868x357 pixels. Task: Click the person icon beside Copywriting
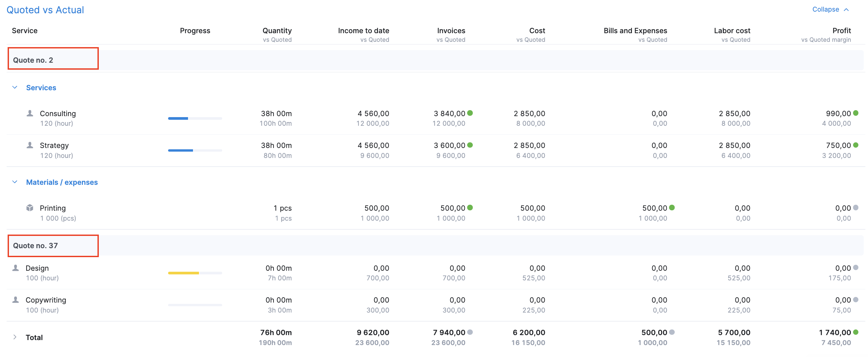16,300
